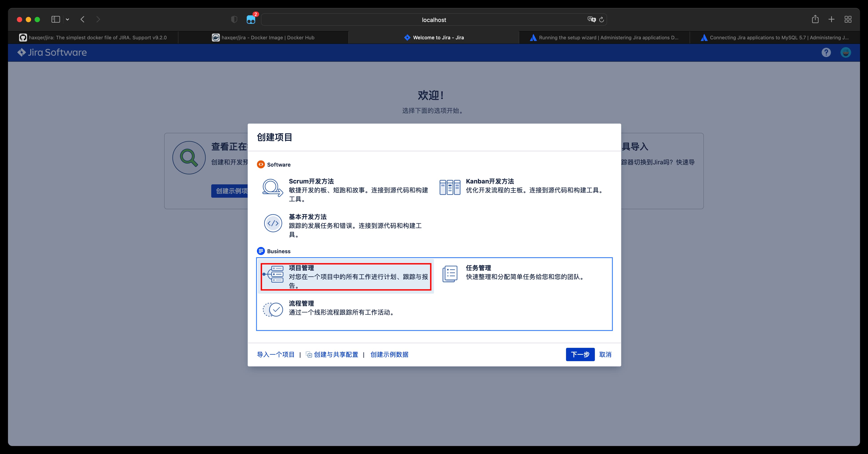Choose the 基本开发方法 code icon
This screenshot has width=868, height=454.
pos(273,223)
